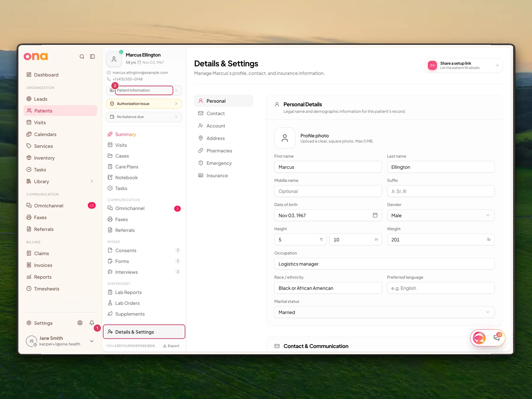This screenshot has width=532, height=399.
Task: Open patient Omnichannel with 3 badge
Action: [x=144, y=208]
